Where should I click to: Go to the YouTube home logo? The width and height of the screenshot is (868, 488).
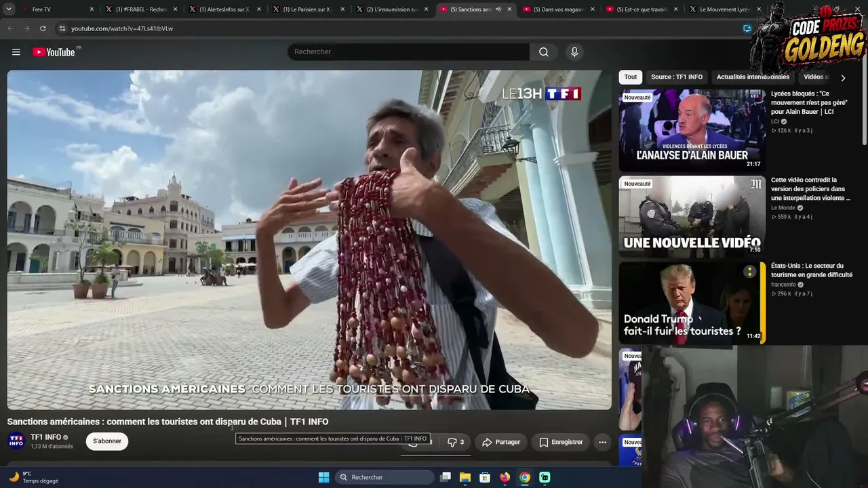point(54,52)
